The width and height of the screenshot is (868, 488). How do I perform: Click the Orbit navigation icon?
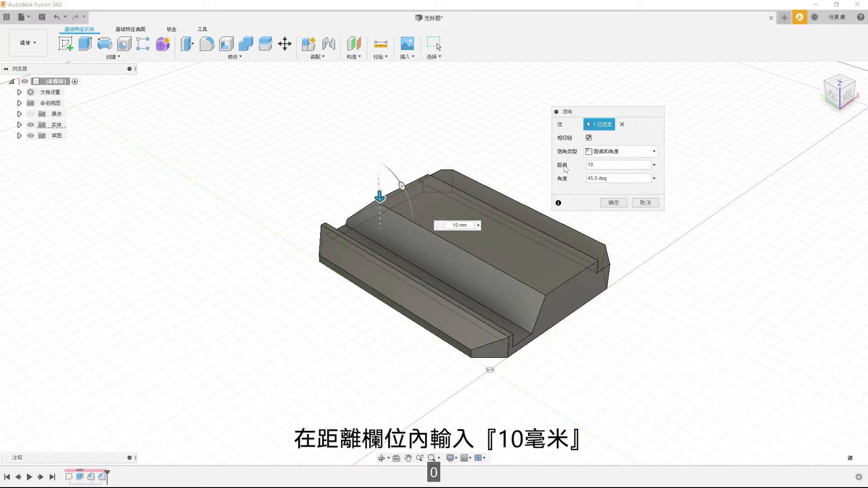click(381, 458)
